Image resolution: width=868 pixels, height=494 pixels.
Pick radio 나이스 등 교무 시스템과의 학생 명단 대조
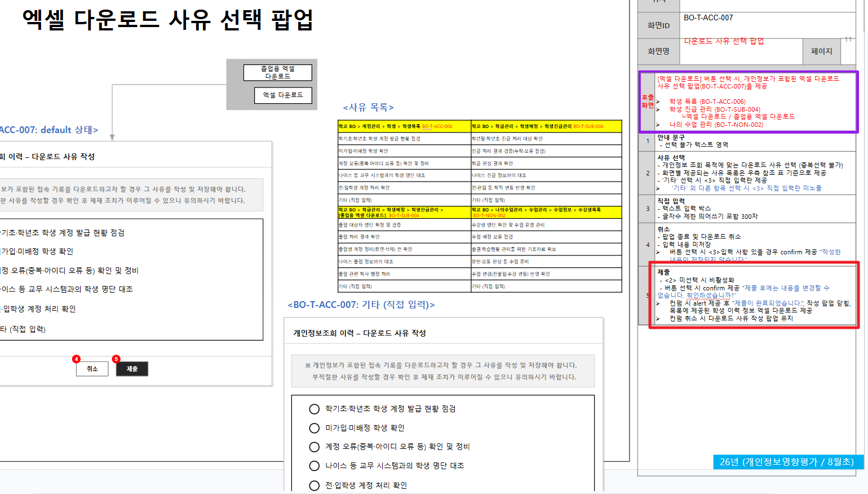315,466
